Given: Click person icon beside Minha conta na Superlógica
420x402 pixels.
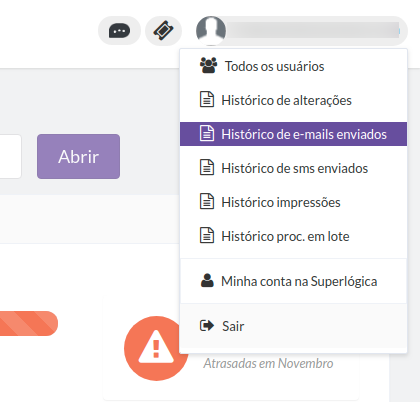Looking at the screenshot, I should 207,281.
